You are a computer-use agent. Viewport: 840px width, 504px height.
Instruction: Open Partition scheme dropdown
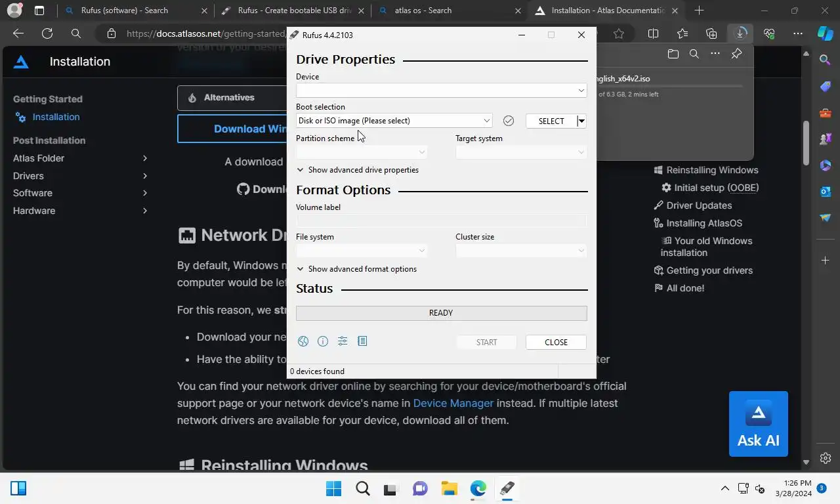coord(362,152)
